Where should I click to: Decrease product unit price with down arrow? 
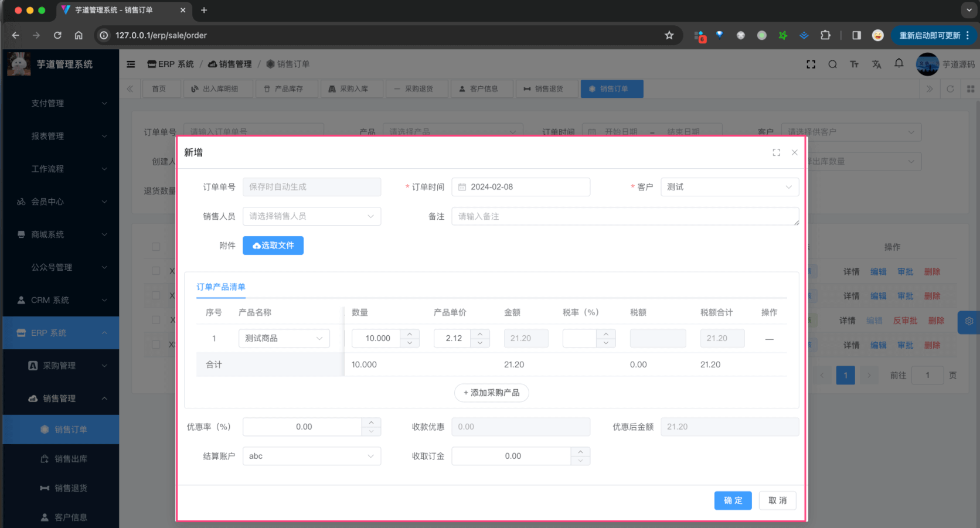pos(480,343)
